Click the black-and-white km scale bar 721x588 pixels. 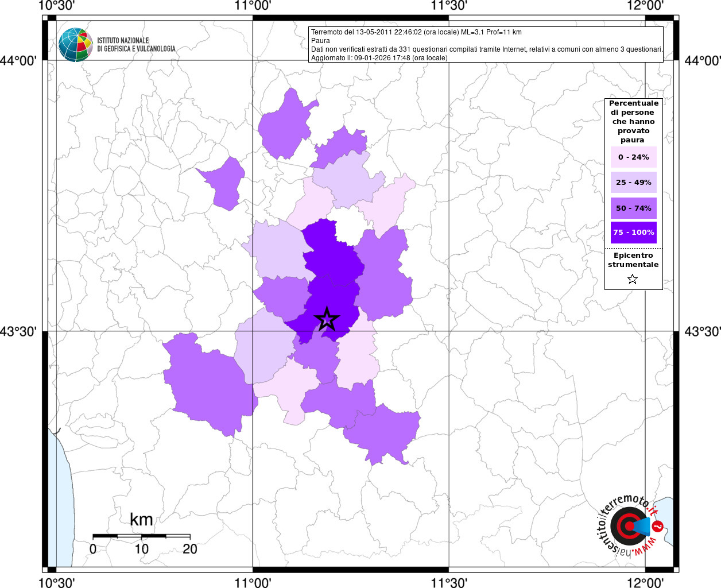coord(141,536)
